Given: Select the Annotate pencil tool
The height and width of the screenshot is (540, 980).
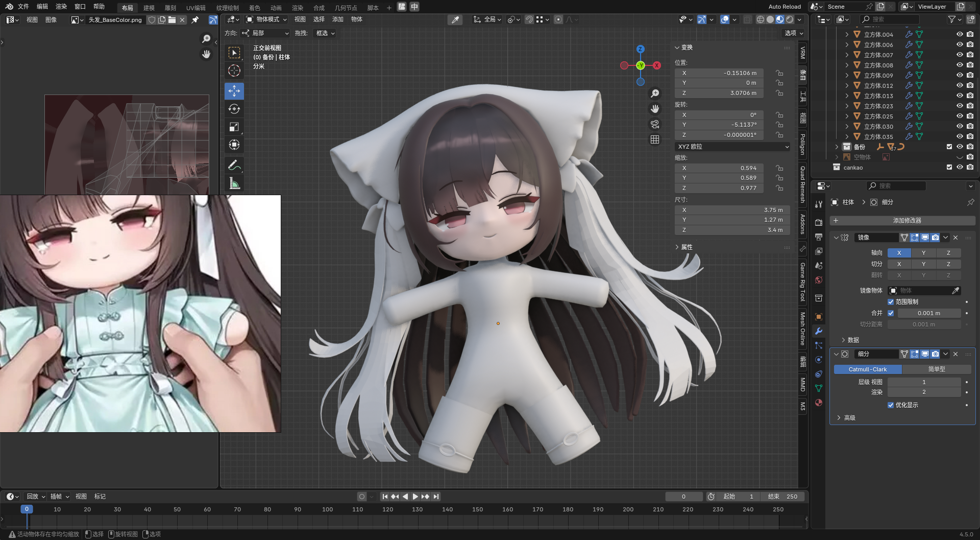Looking at the screenshot, I should click(x=234, y=165).
